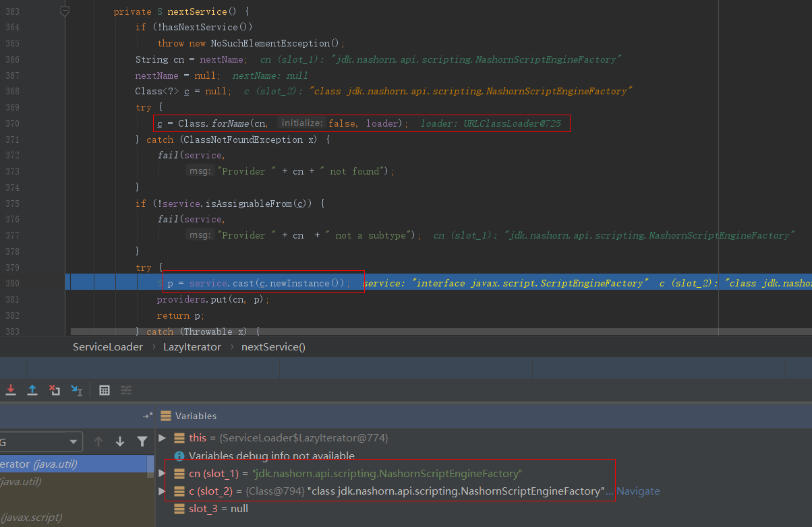Click the Drop Frame icon
Viewport: 812px width, 527px height.
[x=55, y=390]
